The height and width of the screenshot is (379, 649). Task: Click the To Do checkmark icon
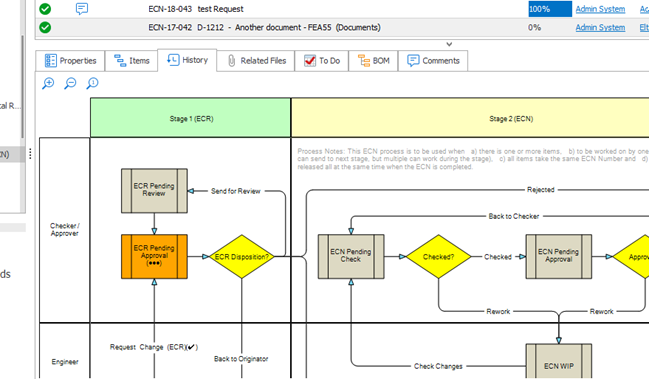[310, 61]
